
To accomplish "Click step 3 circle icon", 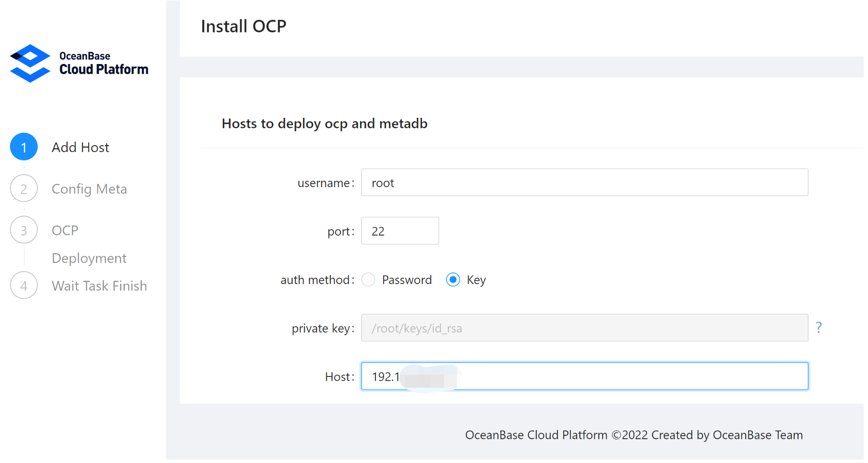I will tap(24, 230).
